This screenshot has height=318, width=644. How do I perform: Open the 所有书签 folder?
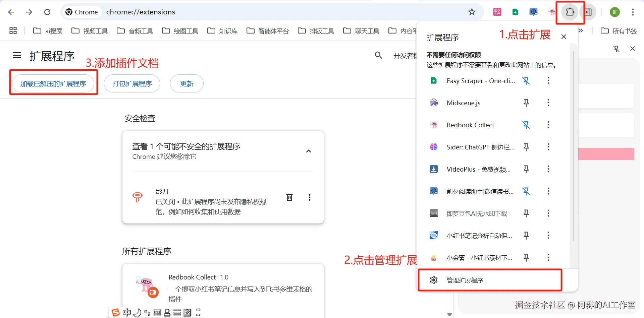[619, 31]
